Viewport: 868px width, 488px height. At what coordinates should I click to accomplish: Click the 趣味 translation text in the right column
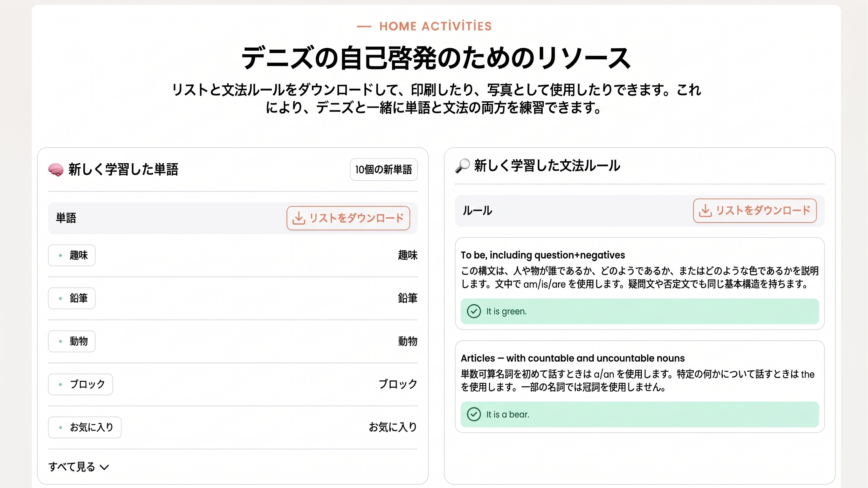(x=407, y=255)
